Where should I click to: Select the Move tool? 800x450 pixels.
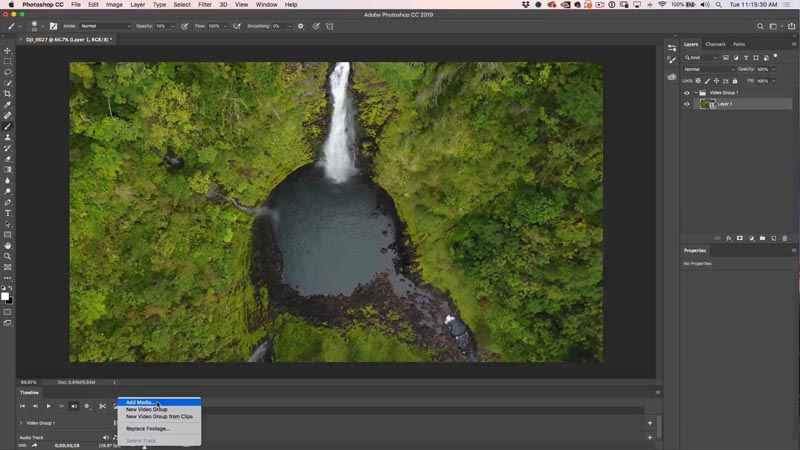point(7,51)
